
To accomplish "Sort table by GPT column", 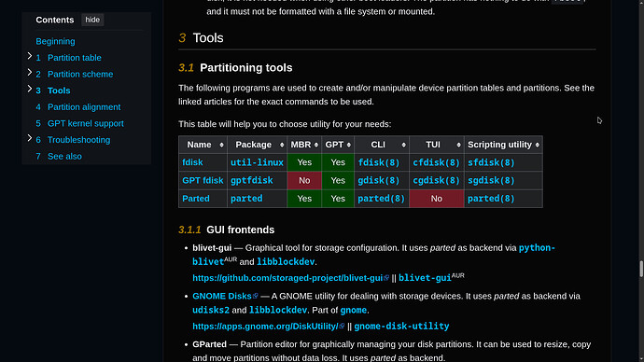I will click(349, 145).
